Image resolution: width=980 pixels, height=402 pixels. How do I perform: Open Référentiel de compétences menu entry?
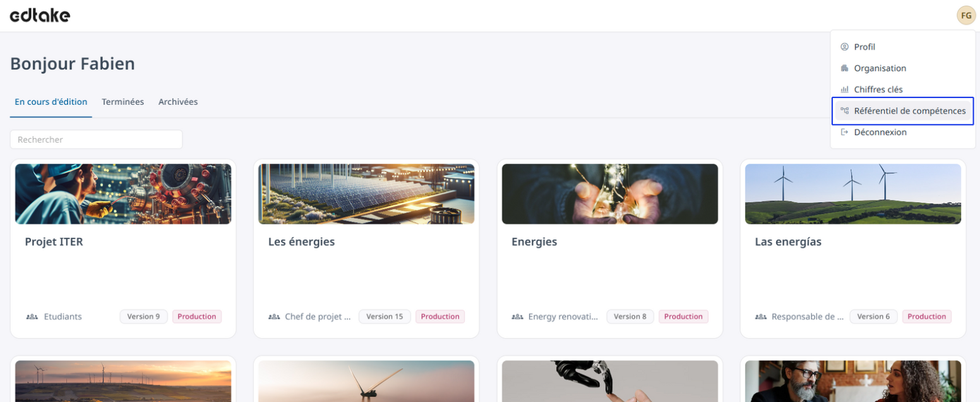903,111
